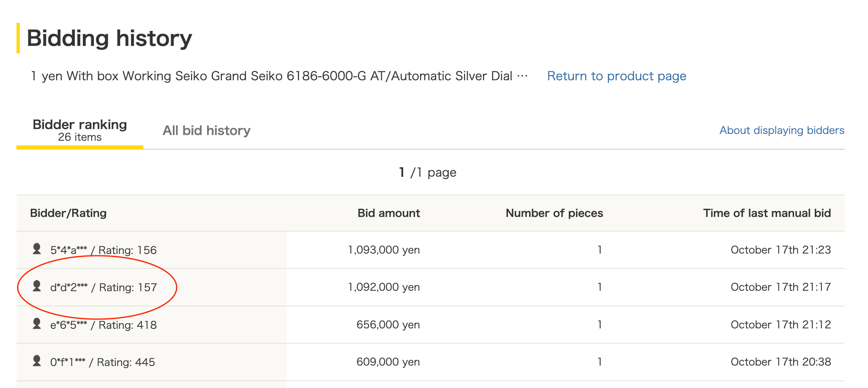Click the 1,092,000 yen bid amount

384,287
